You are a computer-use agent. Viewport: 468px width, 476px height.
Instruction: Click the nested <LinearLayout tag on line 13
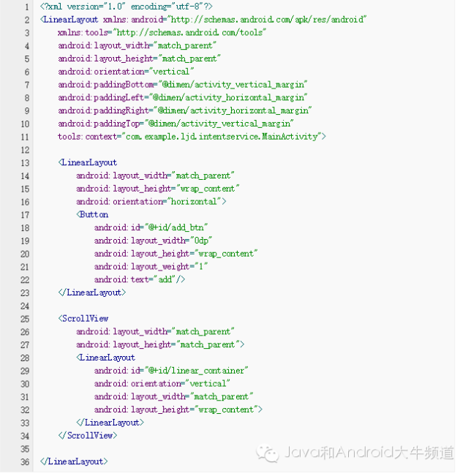click(88, 163)
